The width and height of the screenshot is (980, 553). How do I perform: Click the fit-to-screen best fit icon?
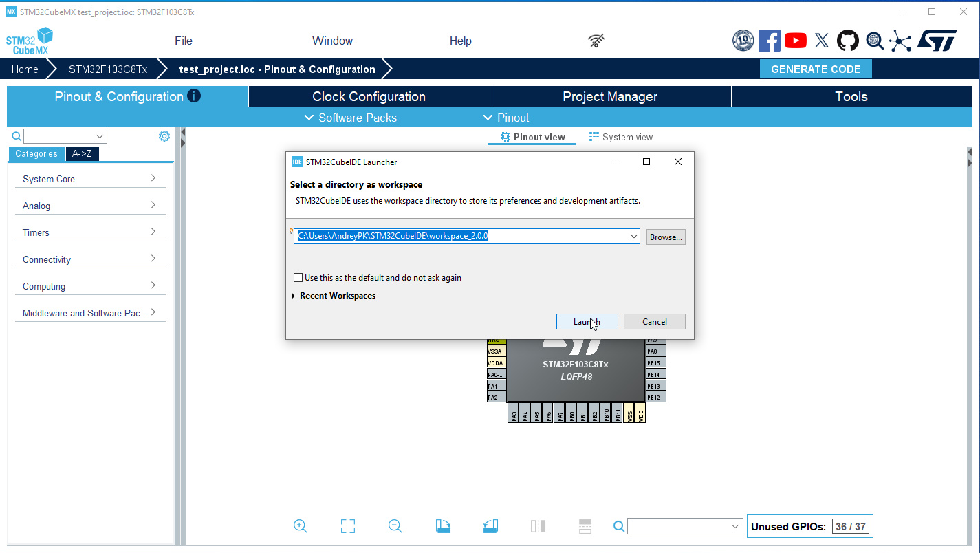pos(348,526)
